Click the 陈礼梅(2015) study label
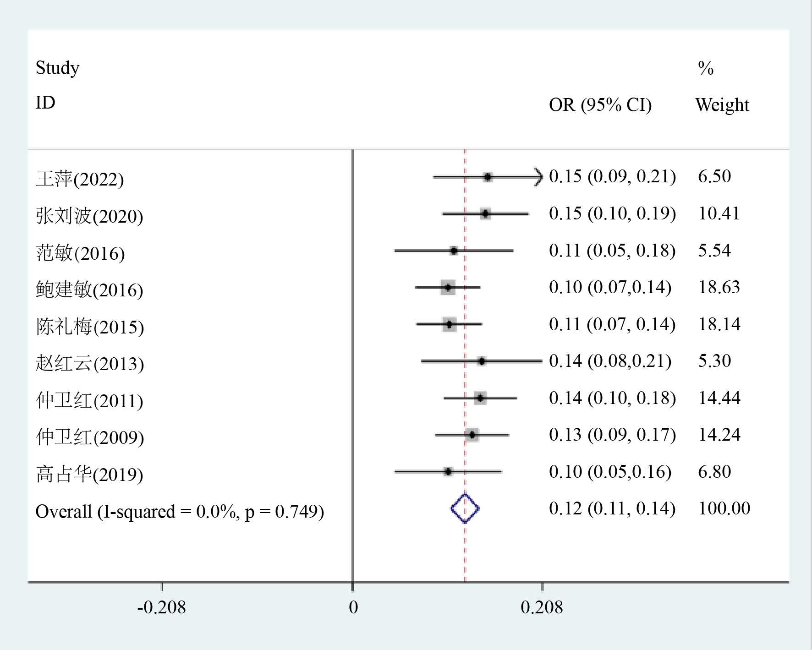This screenshot has width=812, height=650. [90, 327]
